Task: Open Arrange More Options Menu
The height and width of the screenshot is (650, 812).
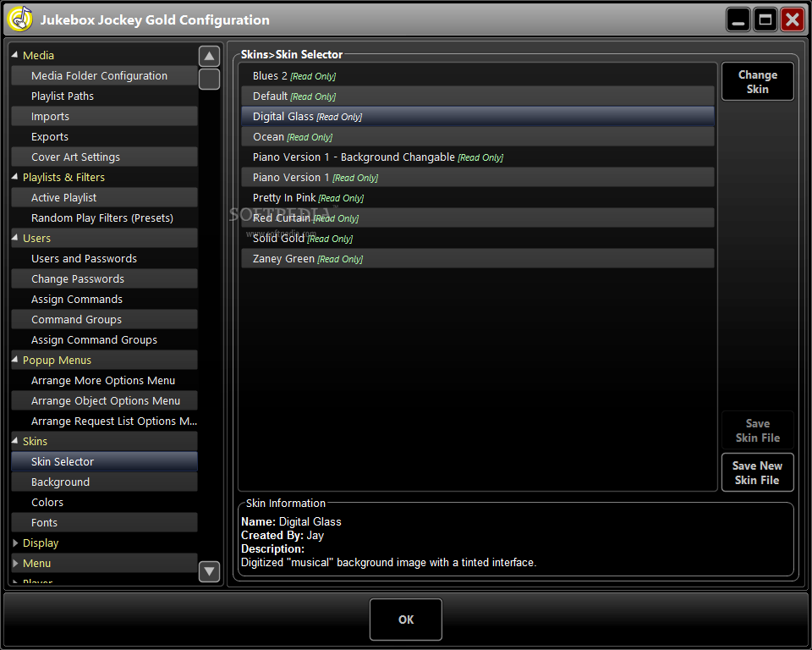Action: pyautogui.click(x=104, y=381)
